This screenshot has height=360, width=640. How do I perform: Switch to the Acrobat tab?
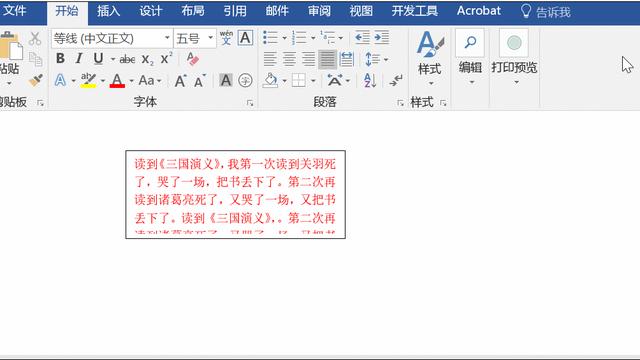click(478, 11)
